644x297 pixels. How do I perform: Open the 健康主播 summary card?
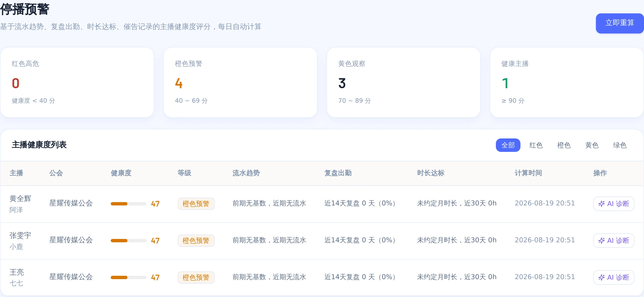coord(567,82)
